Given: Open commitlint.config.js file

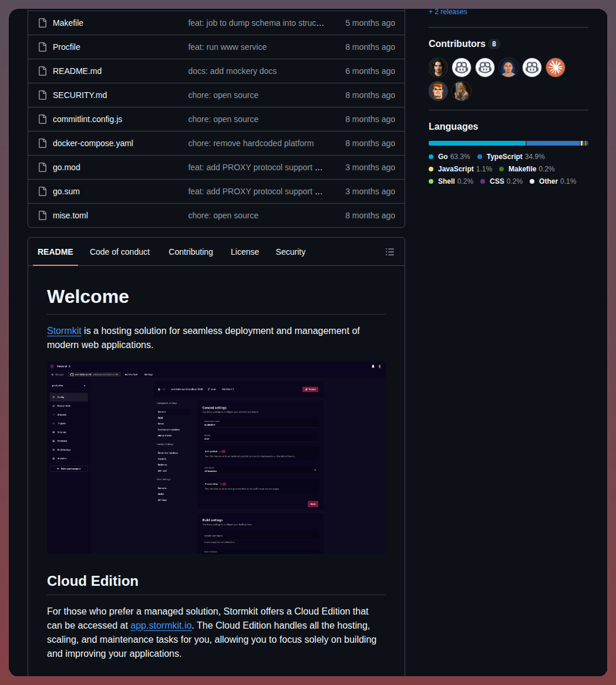Looking at the screenshot, I should pyautogui.click(x=87, y=119).
